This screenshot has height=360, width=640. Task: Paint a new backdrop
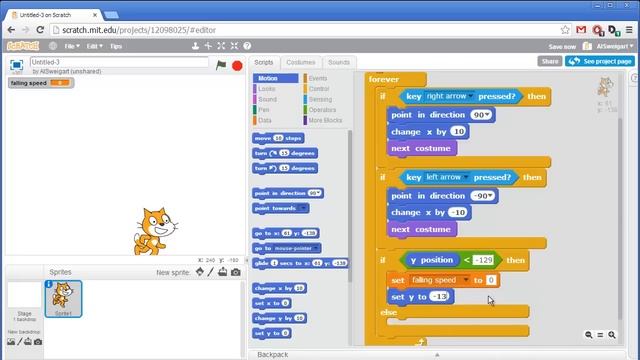[19, 342]
